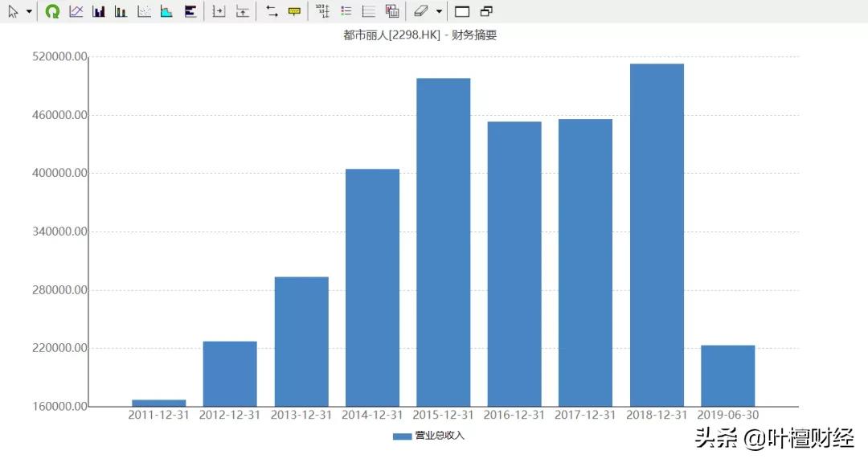The width and height of the screenshot is (868, 463).
Task: Click the 2017-12-31 x-axis label
Action: click(x=585, y=415)
